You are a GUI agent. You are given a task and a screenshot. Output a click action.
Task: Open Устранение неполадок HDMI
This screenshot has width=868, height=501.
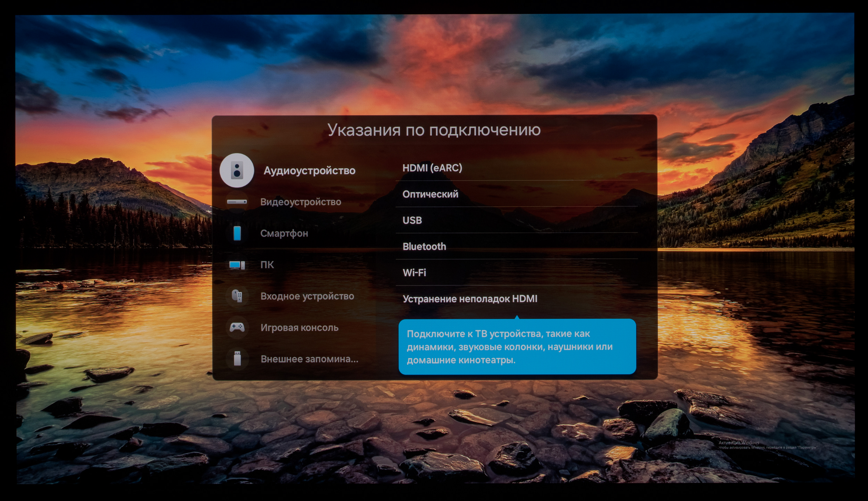pos(470,299)
